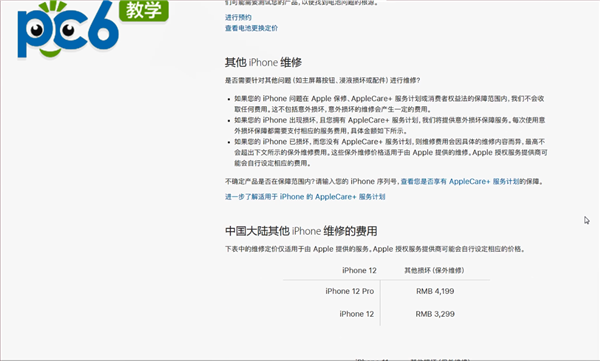Click the line starting 不确定产品是否在保障范围内

[x=384, y=181]
